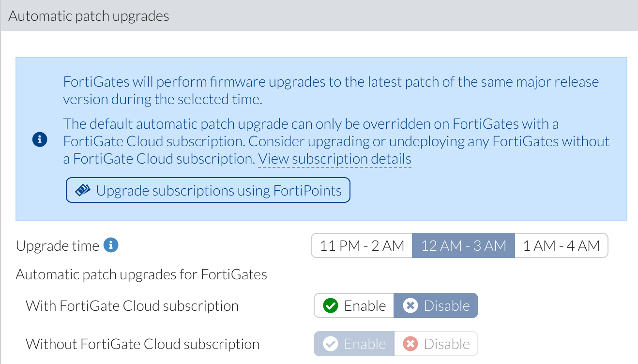638x364 pixels.
Task: Enable upgrades for FortiGates without Cloud subscription
Action: (354, 344)
